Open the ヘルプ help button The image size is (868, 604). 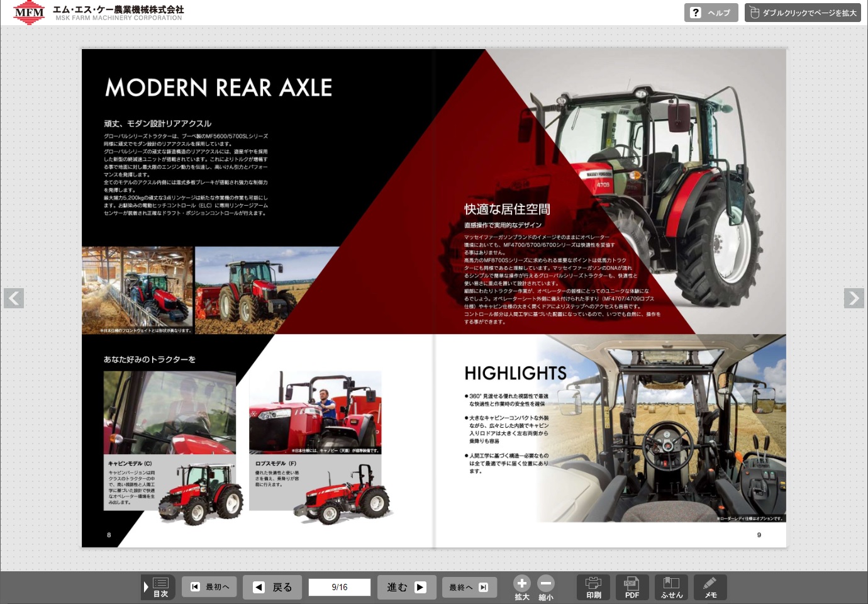tap(711, 13)
